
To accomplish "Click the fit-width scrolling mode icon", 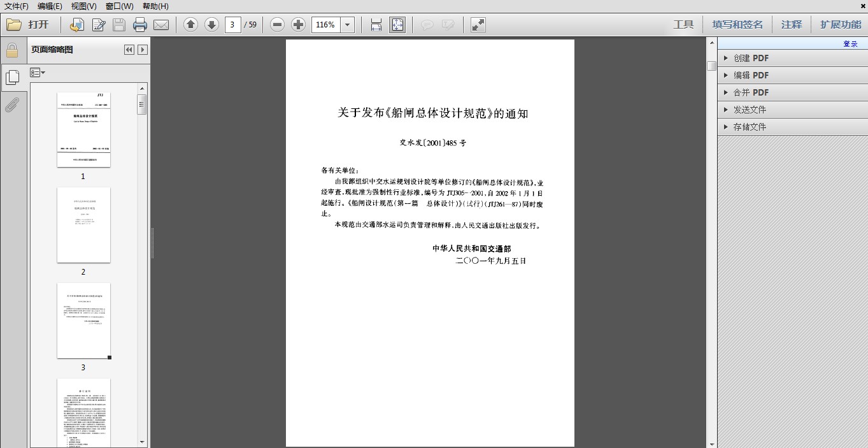I will [x=376, y=25].
